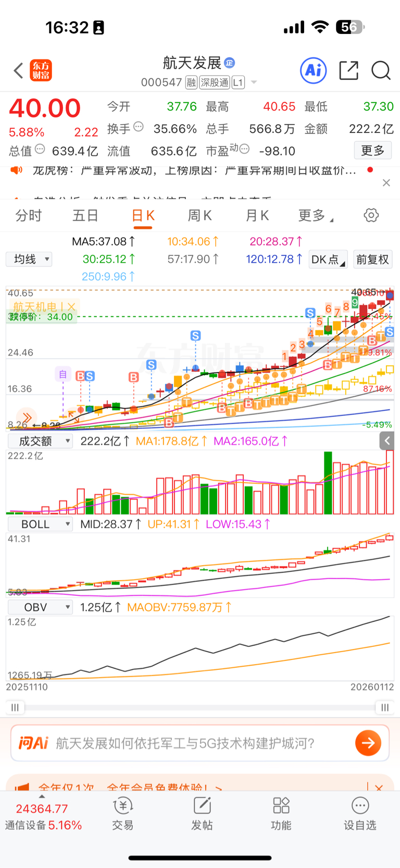400x868 pixels.
Task: Tap the 自 marker on the K-line chart
Action: (x=63, y=374)
